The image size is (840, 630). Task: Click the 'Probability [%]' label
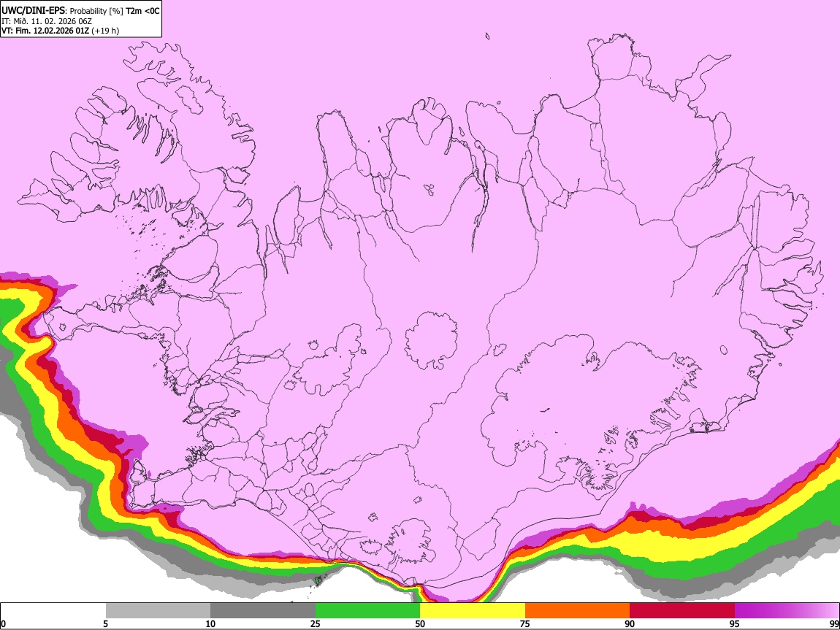96,11
